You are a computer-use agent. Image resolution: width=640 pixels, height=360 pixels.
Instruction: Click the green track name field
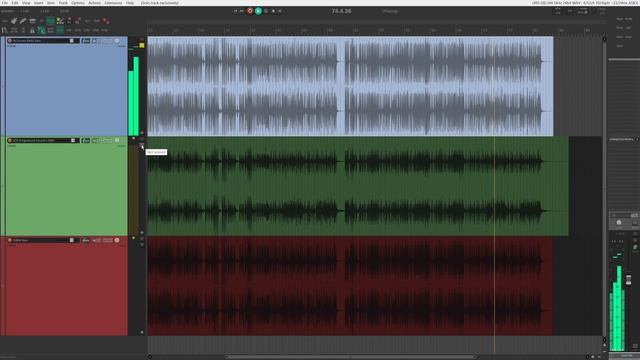[42, 140]
